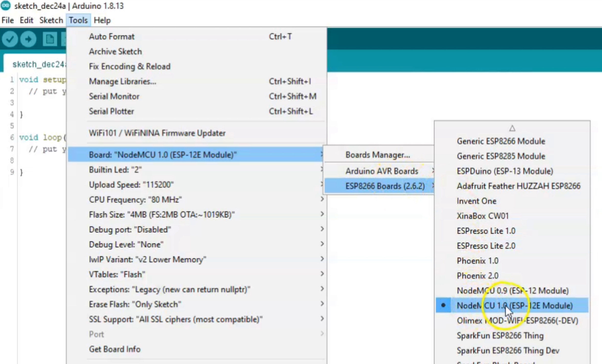Select NodeMCU 1.0 (ESP-12E Module) radio option

(514, 306)
